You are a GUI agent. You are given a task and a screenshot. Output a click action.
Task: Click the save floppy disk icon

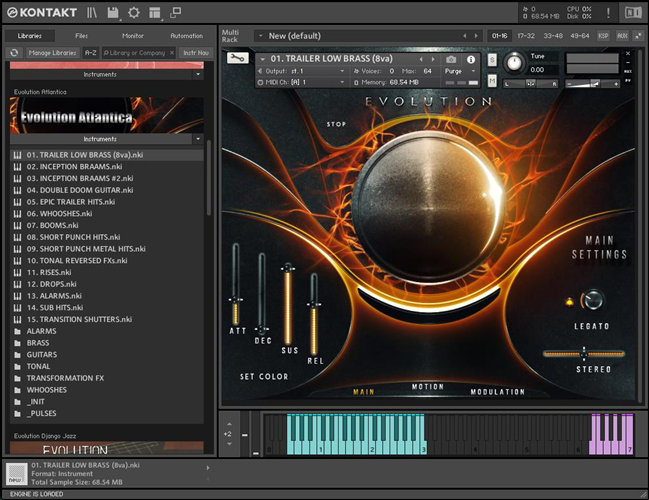[x=112, y=12]
